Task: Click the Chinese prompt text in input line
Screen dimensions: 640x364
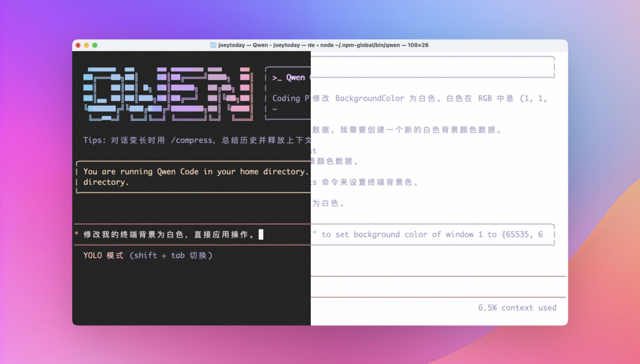Action: [x=169, y=235]
